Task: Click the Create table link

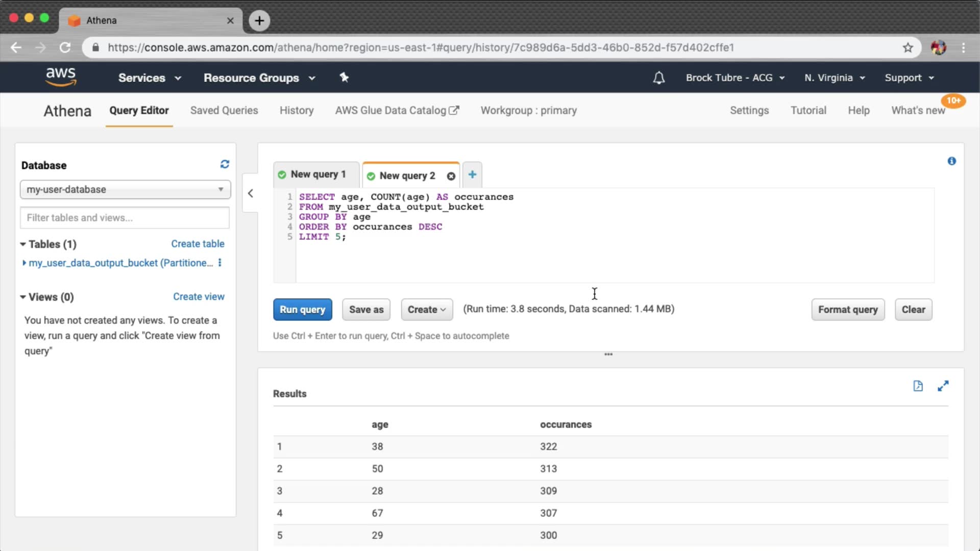Action: click(x=198, y=244)
